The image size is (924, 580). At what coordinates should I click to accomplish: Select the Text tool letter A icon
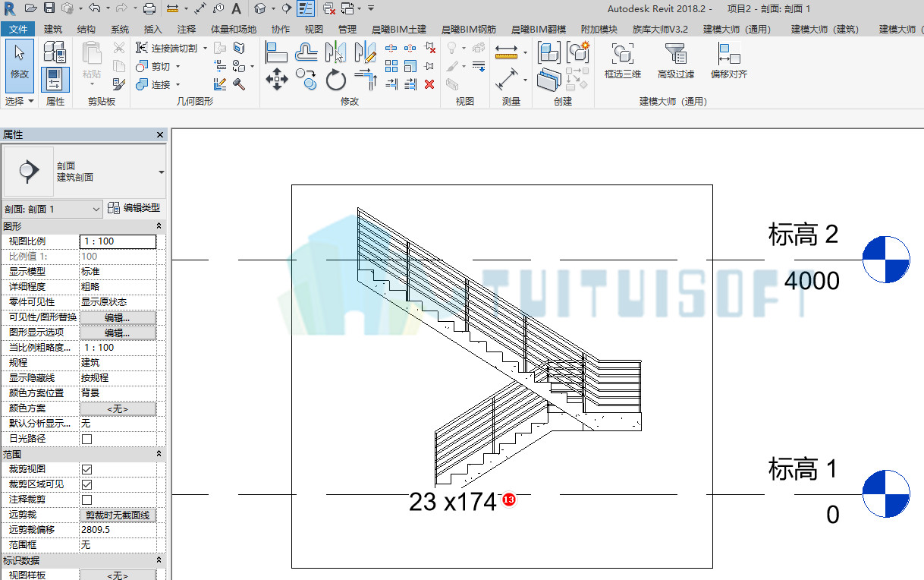tap(237, 8)
